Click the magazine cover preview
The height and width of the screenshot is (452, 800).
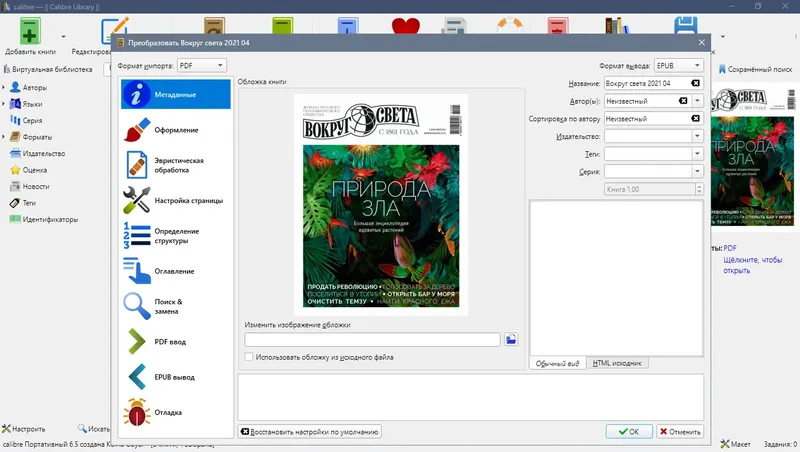coord(381,205)
